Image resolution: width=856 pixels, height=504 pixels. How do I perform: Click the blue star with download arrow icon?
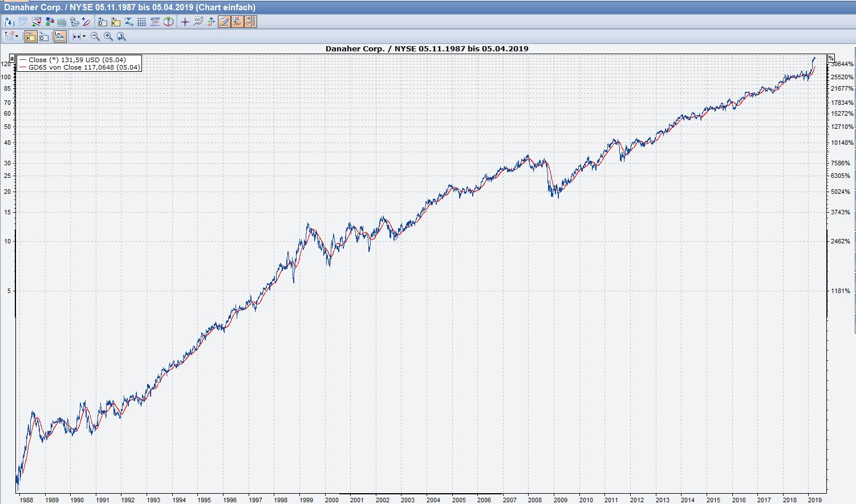coord(9,22)
